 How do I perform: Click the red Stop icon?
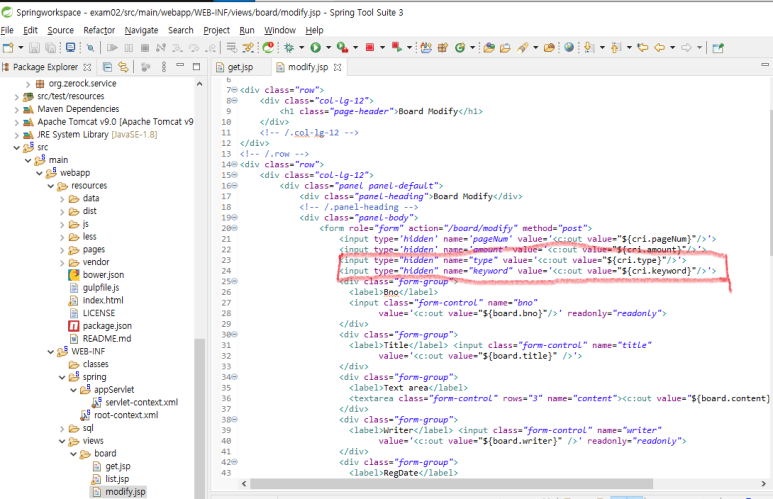370,47
